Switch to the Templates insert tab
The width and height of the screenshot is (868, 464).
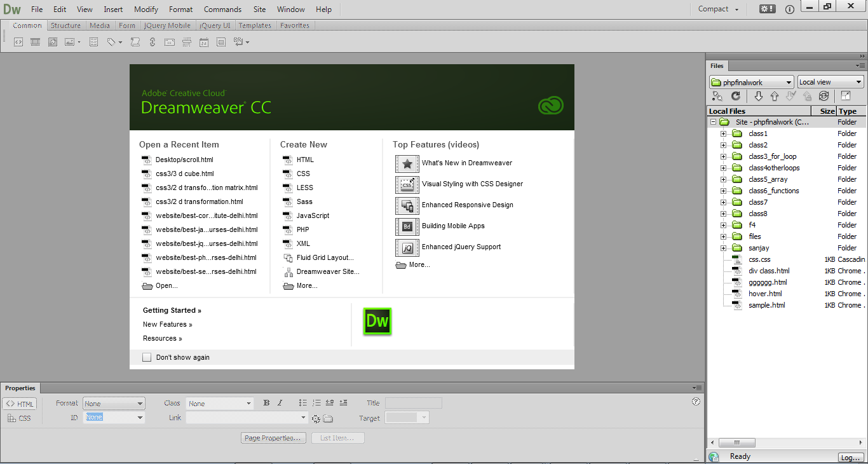pyautogui.click(x=255, y=25)
